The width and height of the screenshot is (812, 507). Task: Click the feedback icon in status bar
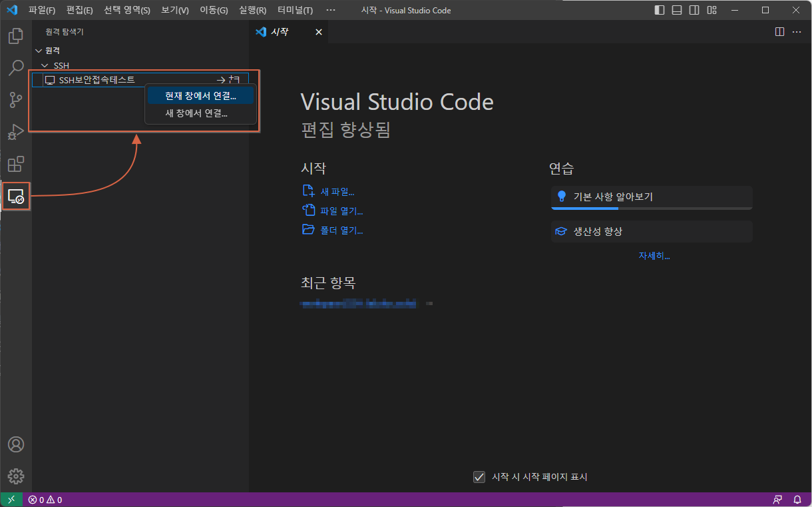(x=777, y=500)
